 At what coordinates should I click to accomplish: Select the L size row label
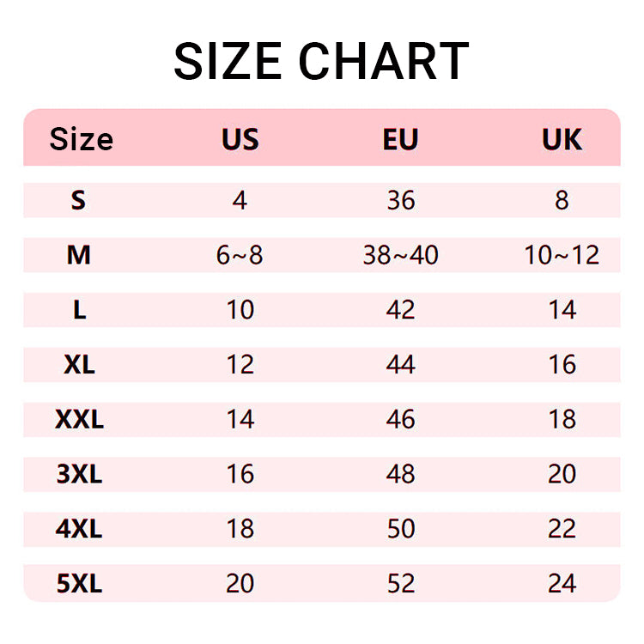79,310
